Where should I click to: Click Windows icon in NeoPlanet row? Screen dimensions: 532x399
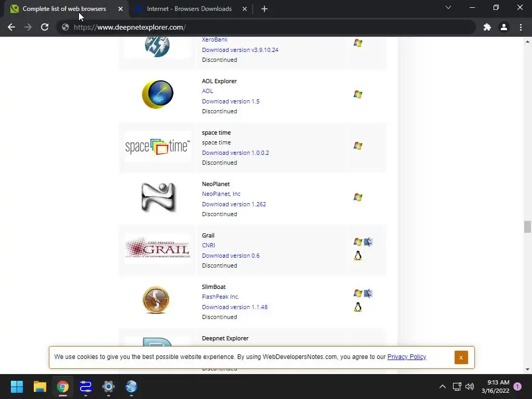click(357, 197)
